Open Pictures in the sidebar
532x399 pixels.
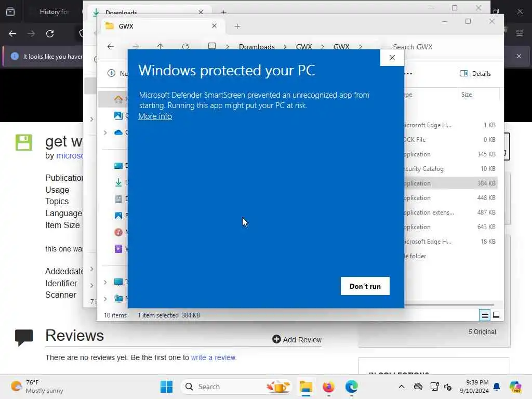point(118,216)
